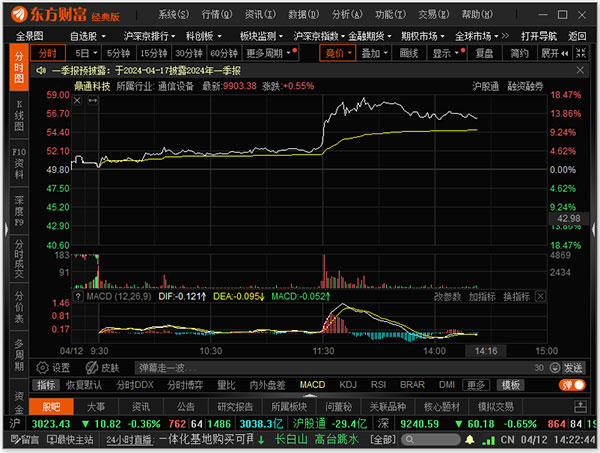The height and width of the screenshot is (453, 600).
Task: Open the 系统(S) menu
Action: click(173, 15)
